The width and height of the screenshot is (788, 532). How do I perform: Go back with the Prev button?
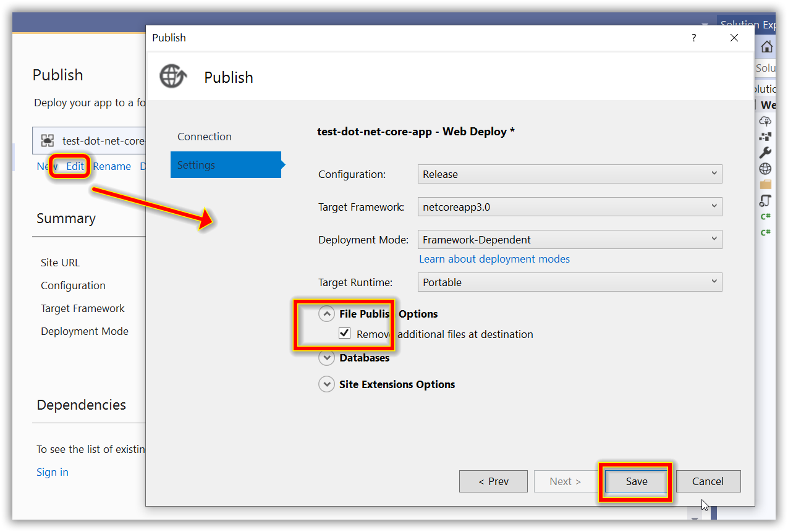click(493, 481)
